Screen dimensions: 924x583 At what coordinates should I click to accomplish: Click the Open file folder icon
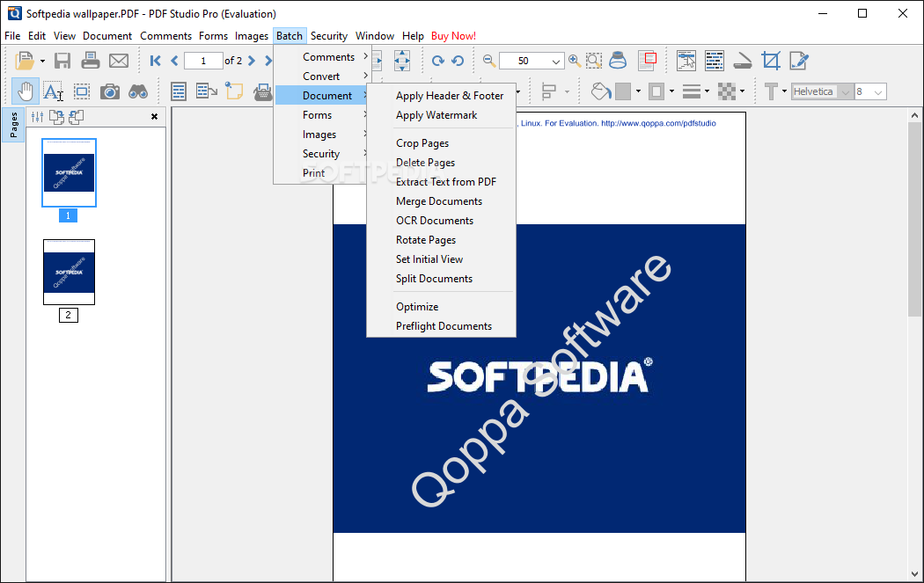[24, 61]
